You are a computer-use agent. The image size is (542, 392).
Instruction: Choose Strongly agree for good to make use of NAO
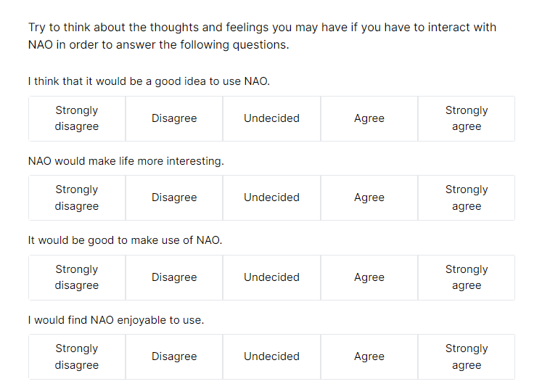tap(467, 277)
